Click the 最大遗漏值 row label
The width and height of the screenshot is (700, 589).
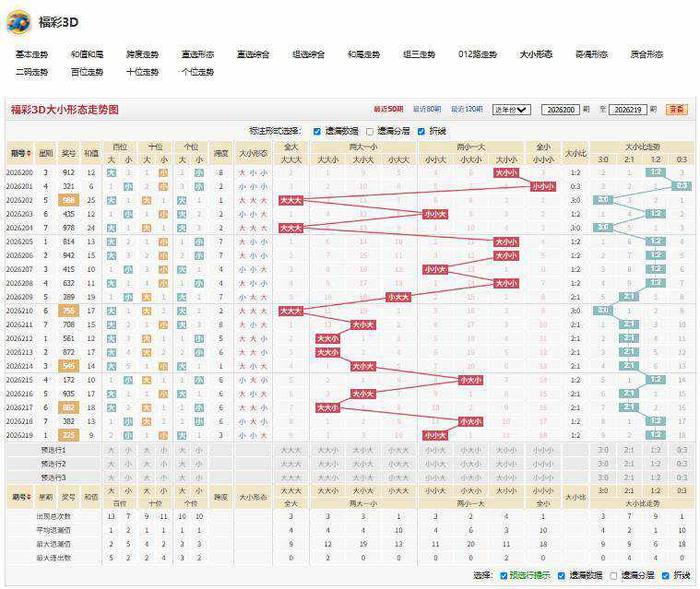(53, 545)
